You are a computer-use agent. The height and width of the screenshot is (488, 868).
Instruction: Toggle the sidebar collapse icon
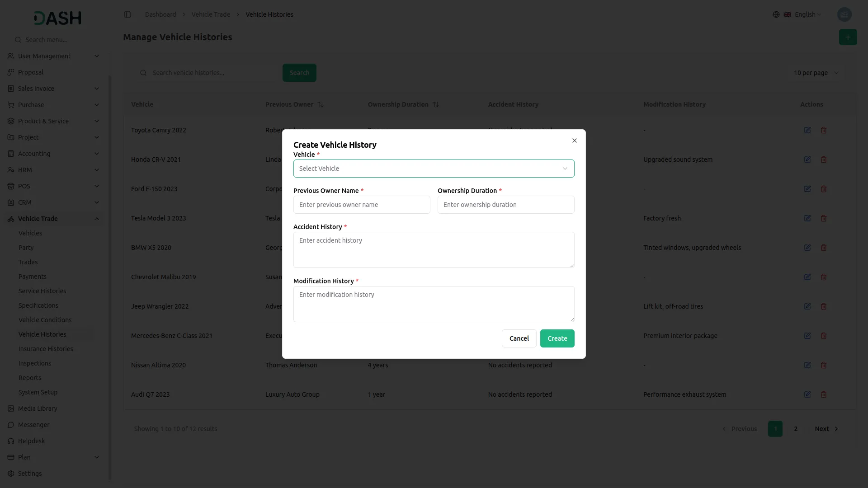127,14
